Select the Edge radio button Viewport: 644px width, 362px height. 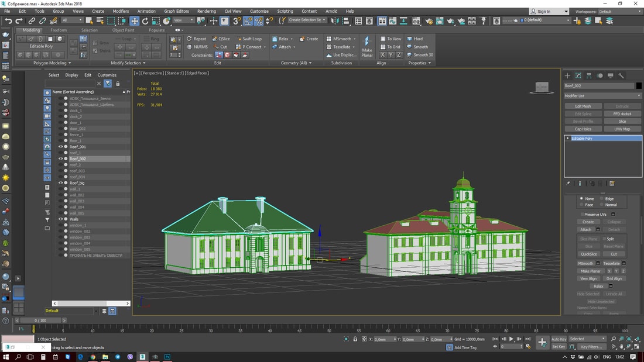coord(602,199)
